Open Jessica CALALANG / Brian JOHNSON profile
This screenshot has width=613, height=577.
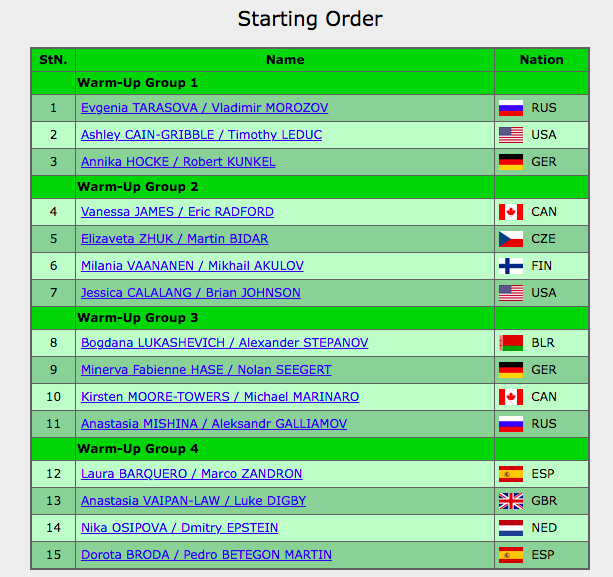click(x=191, y=293)
